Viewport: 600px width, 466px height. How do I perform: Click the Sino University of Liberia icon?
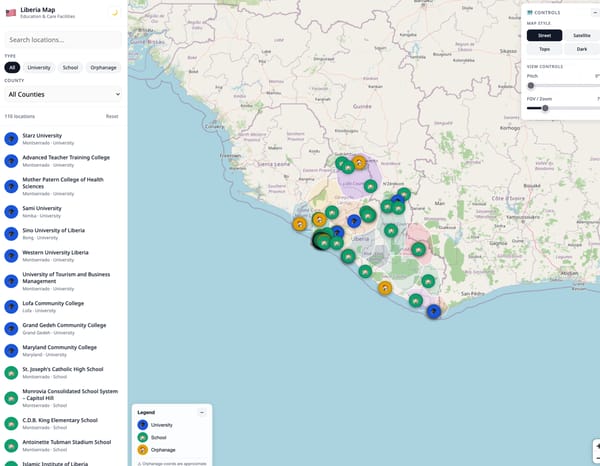(x=11, y=234)
